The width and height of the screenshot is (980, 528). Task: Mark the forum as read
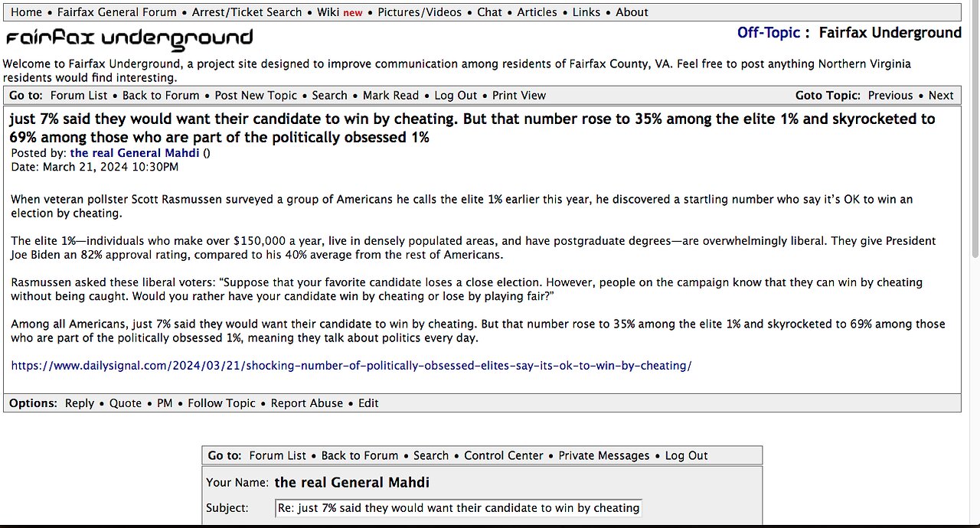click(x=390, y=96)
